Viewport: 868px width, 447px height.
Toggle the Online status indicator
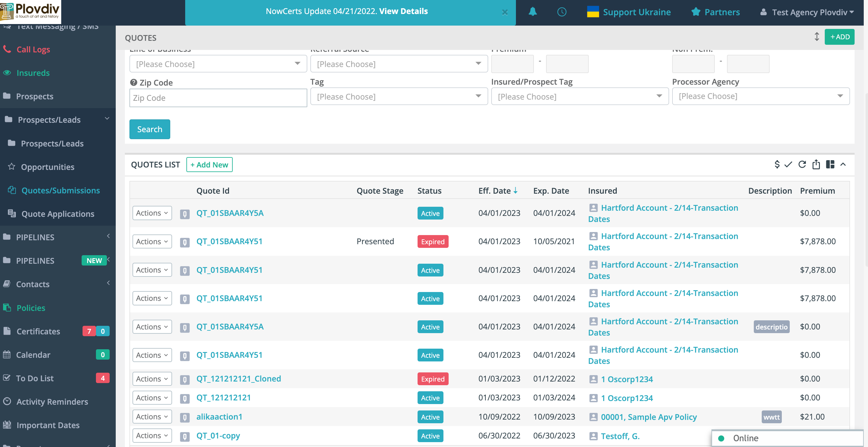(722, 438)
